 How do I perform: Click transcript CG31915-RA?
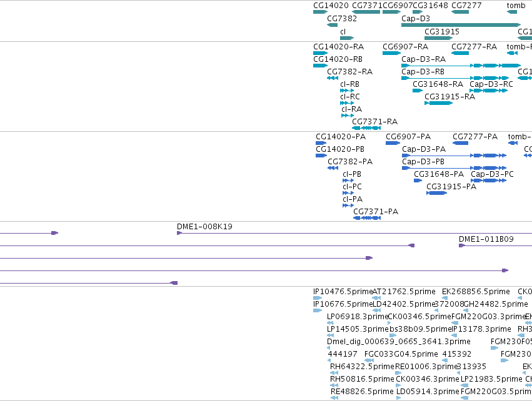(438, 103)
